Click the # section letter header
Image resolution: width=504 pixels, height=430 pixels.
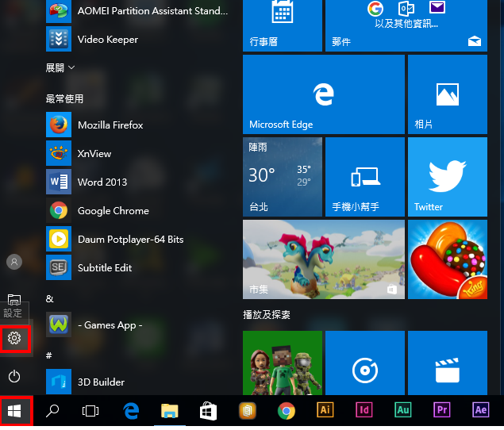pos(49,355)
